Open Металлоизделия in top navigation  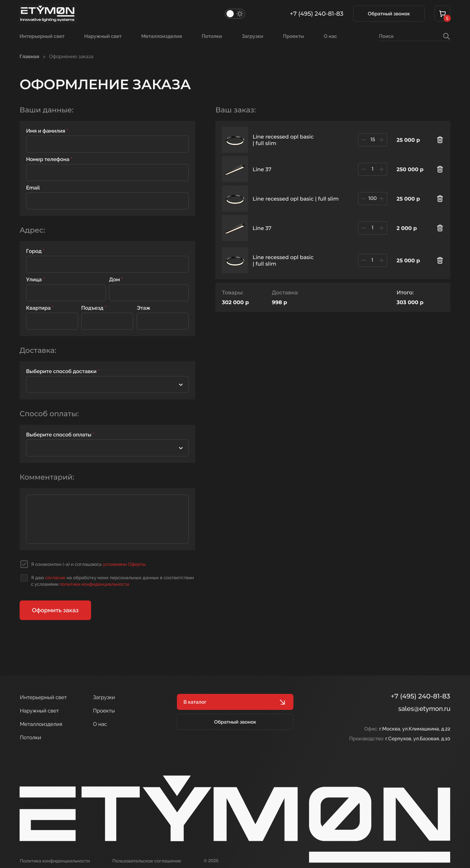tap(162, 36)
